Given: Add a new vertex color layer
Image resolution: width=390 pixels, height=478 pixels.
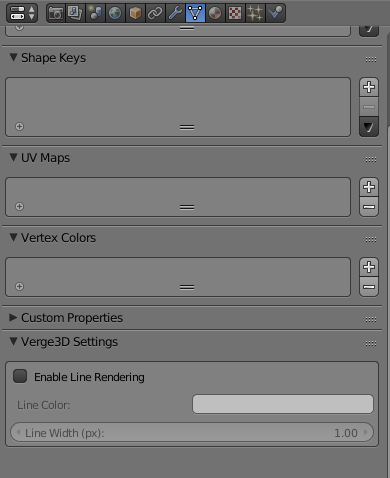Looking at the screenshot, I should pyautogui.click(x=369, y=267).
